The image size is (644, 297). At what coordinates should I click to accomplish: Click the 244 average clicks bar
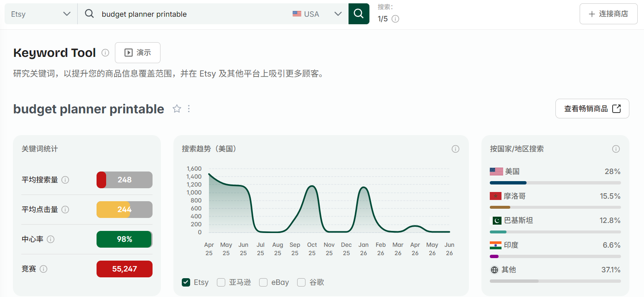(x=125, y=210)
